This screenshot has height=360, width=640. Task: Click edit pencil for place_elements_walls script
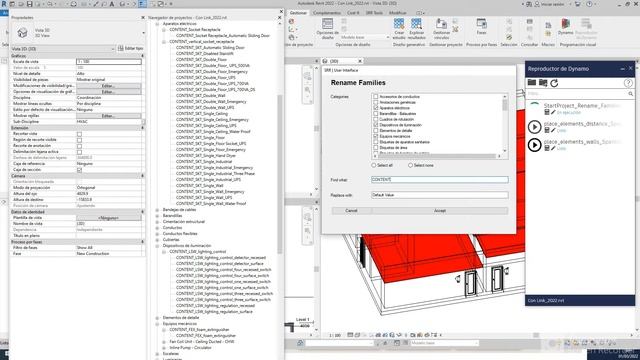pos(553,148)
